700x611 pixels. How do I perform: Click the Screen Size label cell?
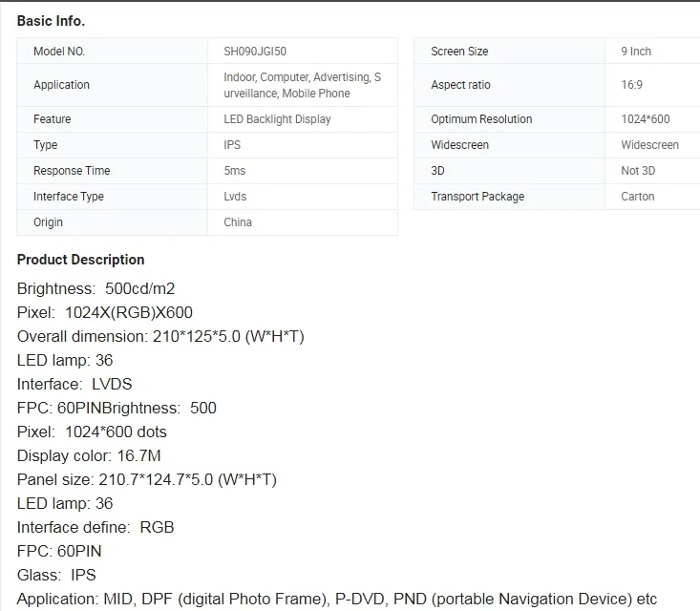click(x=509, y=51)
